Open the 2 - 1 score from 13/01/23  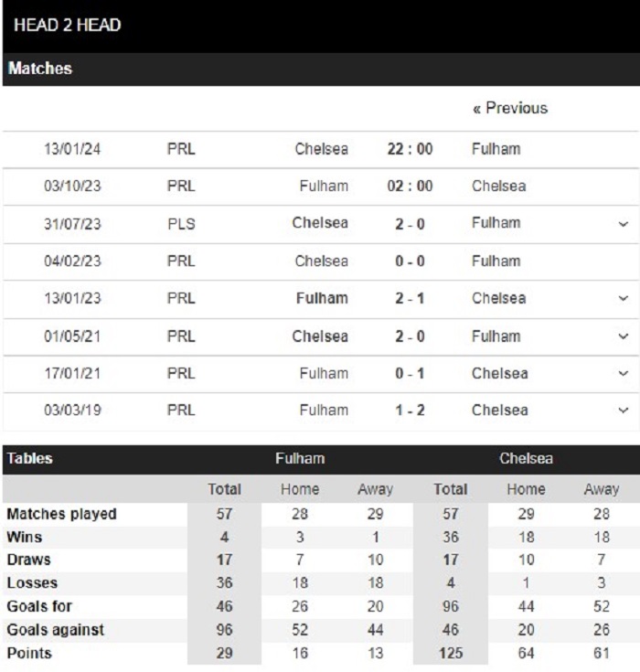410,299
